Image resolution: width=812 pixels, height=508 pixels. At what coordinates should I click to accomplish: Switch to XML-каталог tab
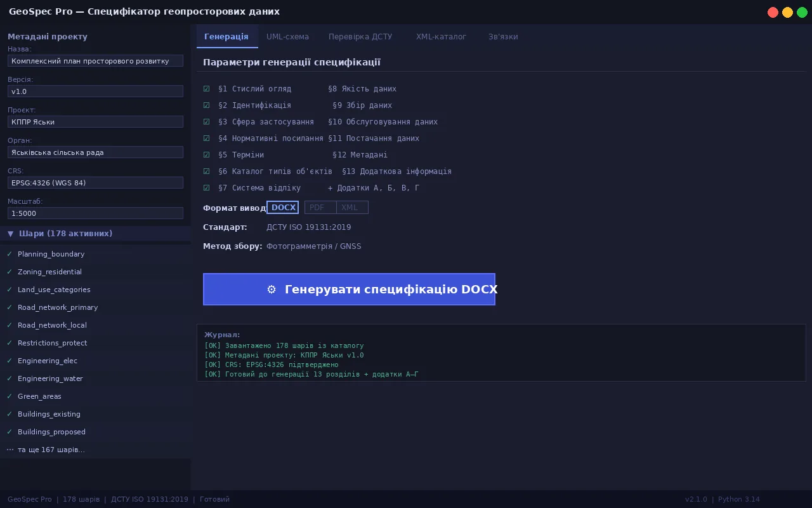pos(441,37)
